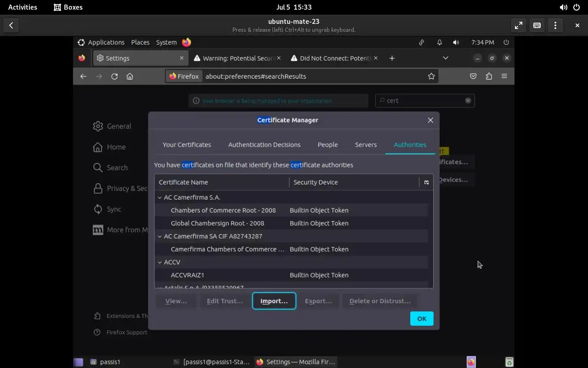Open the Search settings category
The width and height of the screenshot is (588, 368).
click(x=110, y=168)
